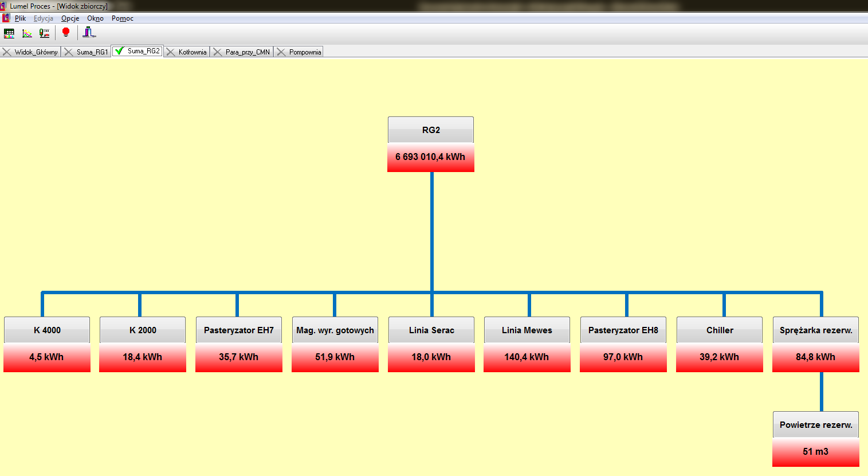
Task: Click the red alarm lamp icon
Action: point(66,33)
